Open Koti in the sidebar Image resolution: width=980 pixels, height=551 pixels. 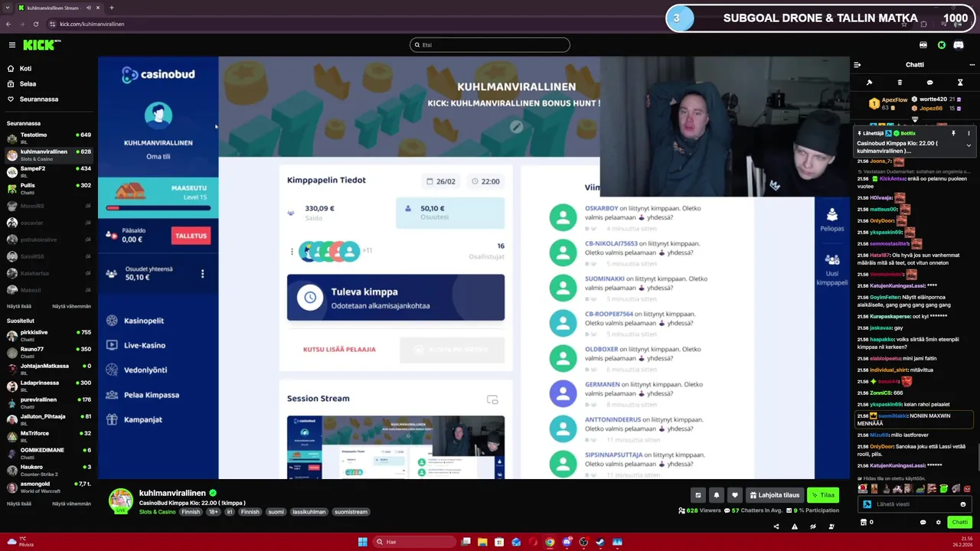click(25, 69)
